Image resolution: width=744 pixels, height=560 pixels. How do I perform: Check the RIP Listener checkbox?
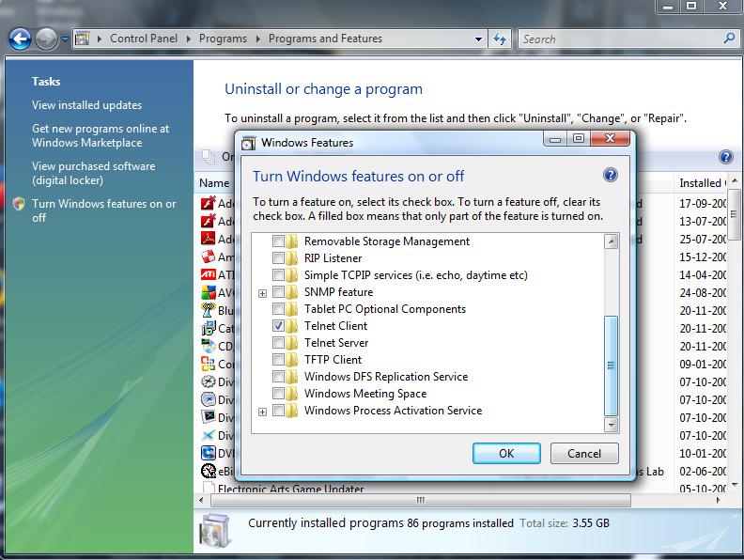[278, 258]
